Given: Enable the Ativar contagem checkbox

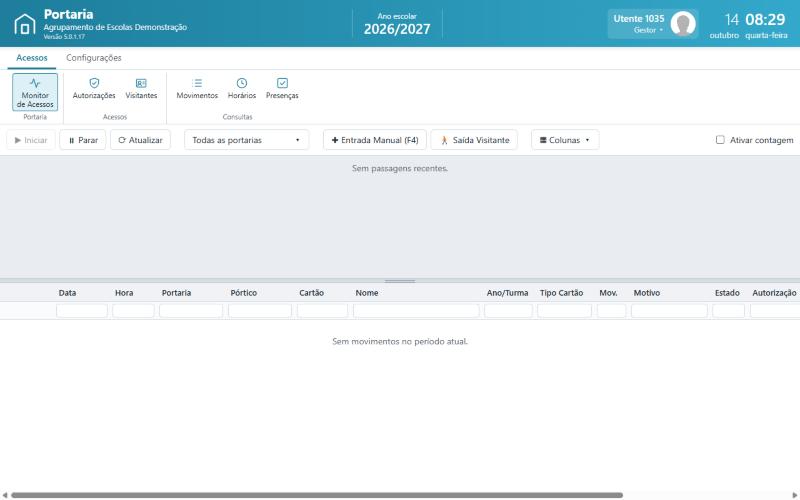Looking at the screenshot, I should (x=720, y=140).
